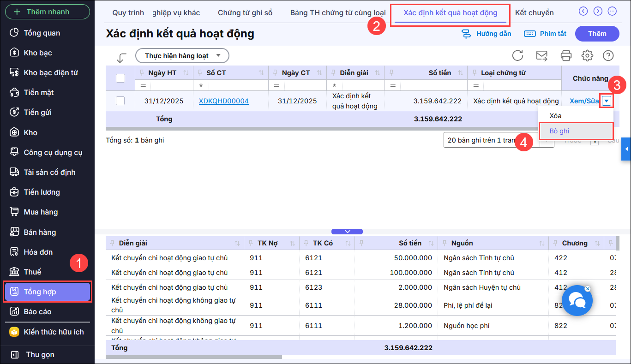Screen dimensions: 631x364
Task: Select the checkbox for row XDKQHD00004
Action: point(120,101)
